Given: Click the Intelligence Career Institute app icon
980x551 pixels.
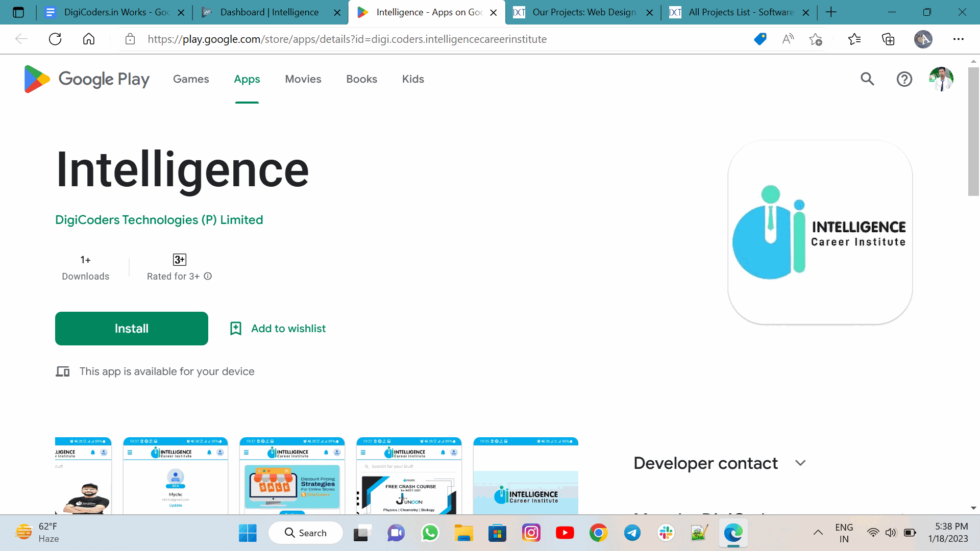Looking at the screenshot, I should coord(820,232).
